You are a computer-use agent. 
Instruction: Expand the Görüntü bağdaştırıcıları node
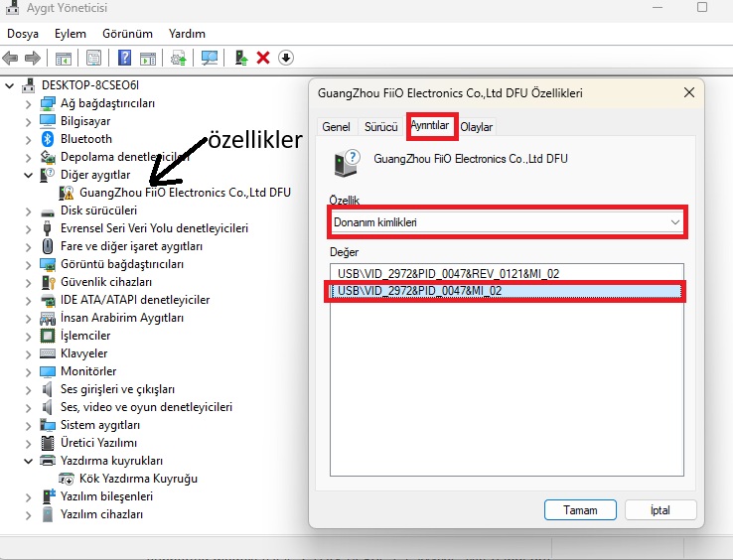click(x=28, y=264)
